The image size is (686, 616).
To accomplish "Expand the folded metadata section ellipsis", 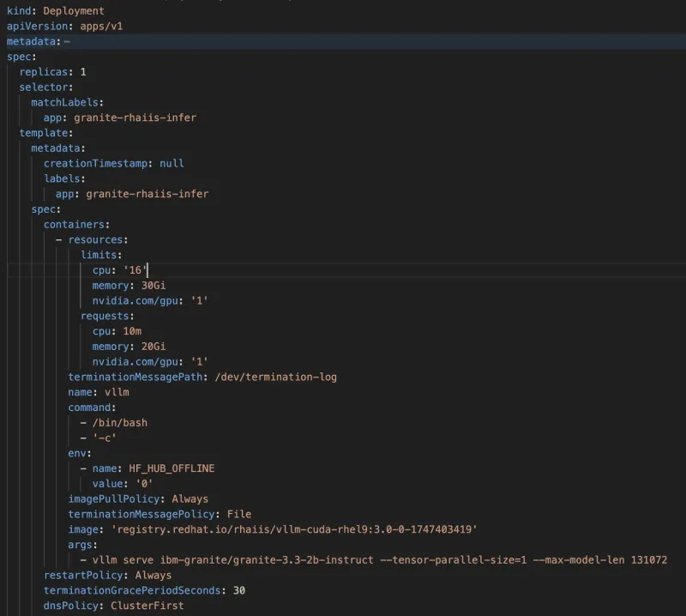I will (x=67, y=41).
